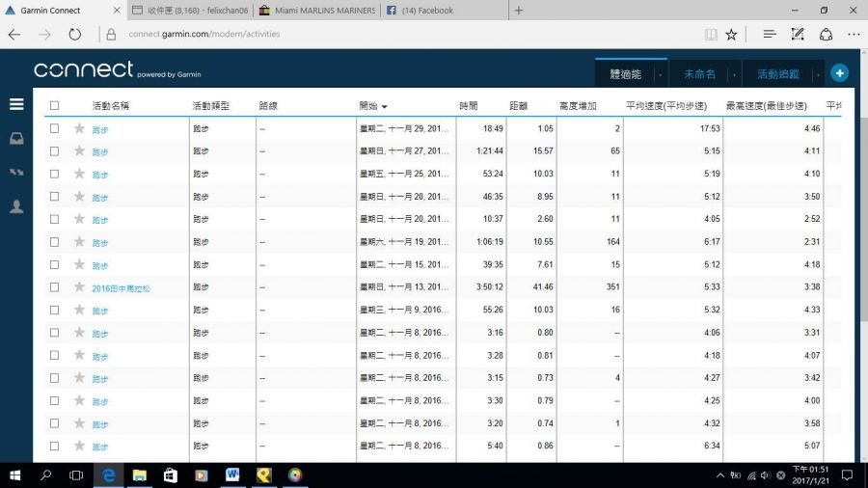
Task: Open the 跑步 activity with time 18:49
Action: [99, 129]
